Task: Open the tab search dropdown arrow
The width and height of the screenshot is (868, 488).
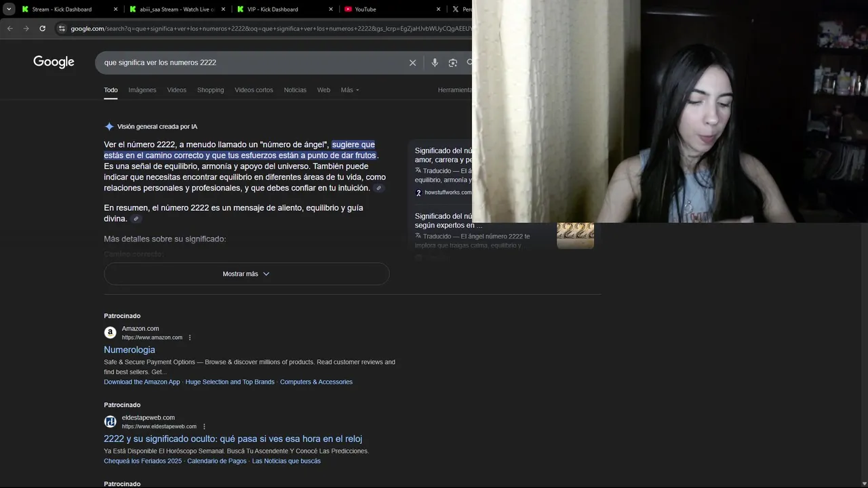Action: point(9,9)
